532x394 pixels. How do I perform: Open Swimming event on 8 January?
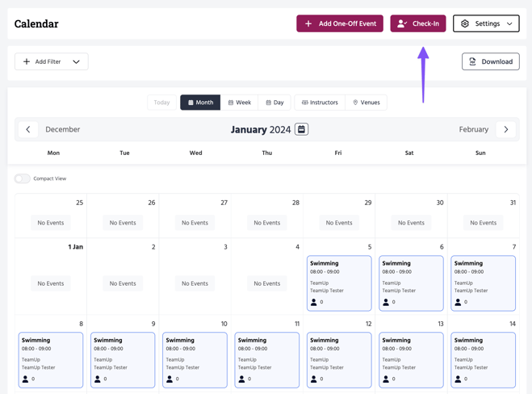50,359
